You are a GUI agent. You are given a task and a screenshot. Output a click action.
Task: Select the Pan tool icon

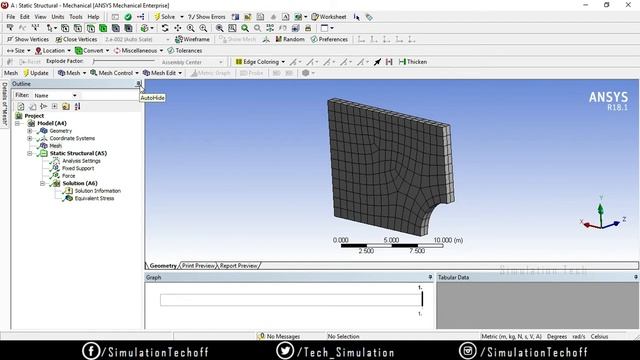click(178, 28)
